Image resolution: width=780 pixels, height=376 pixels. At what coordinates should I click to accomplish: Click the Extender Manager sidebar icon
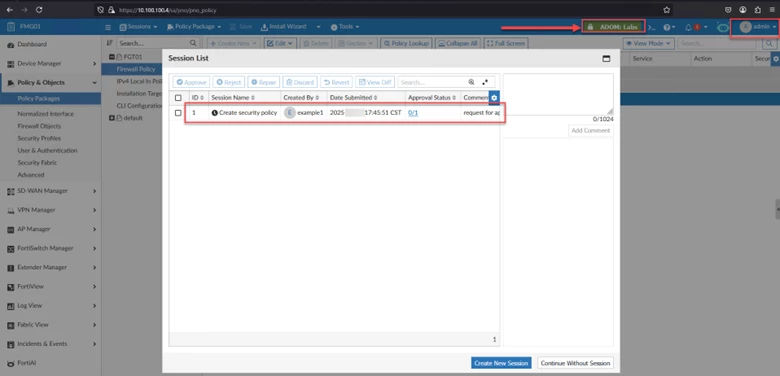pos(10,268)
